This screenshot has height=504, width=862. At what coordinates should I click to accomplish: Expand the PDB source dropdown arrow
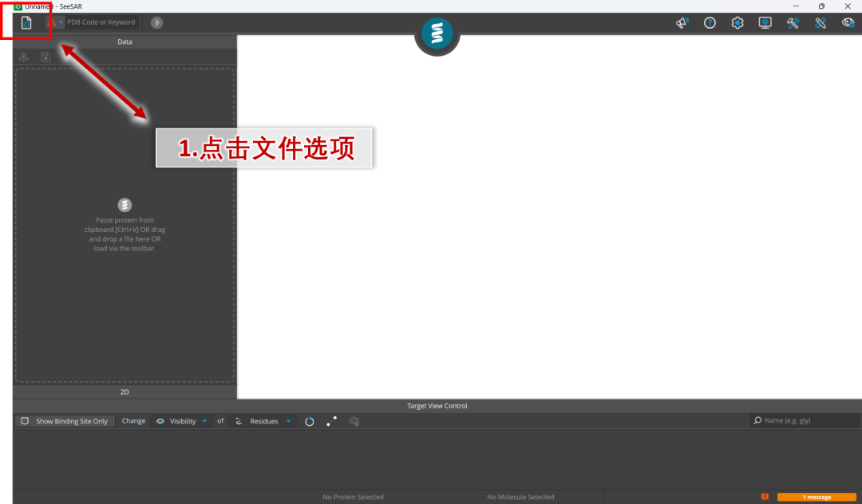point(61,22)
